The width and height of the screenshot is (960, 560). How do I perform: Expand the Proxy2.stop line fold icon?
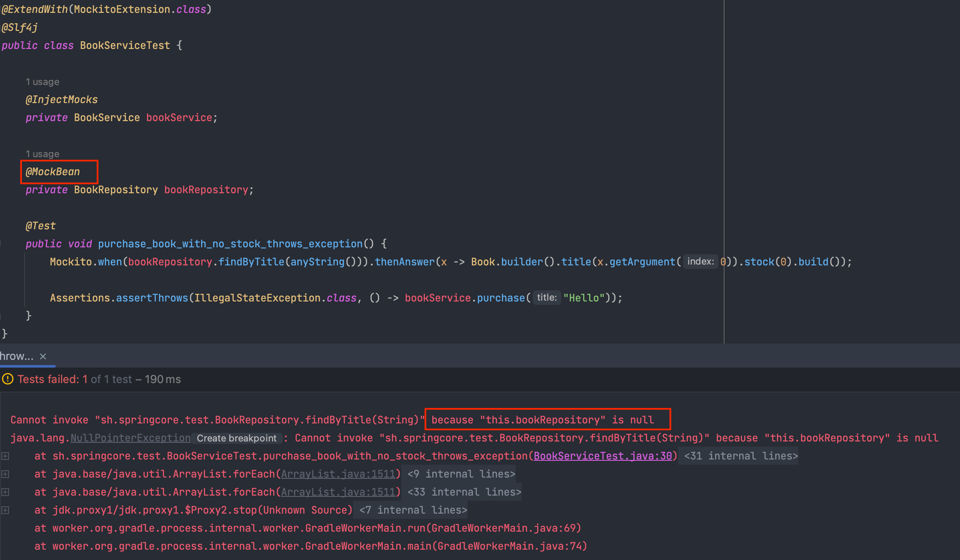click(x=5, y=510)
